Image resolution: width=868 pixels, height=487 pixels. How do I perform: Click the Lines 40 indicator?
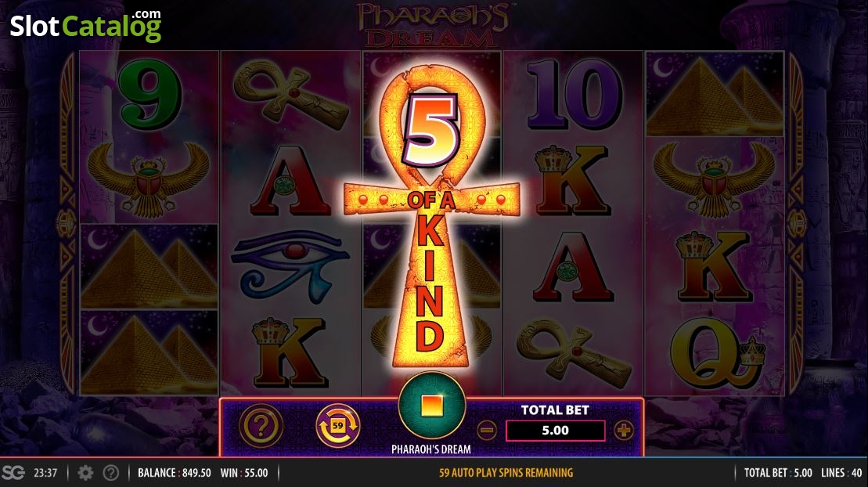coord(841,473)
